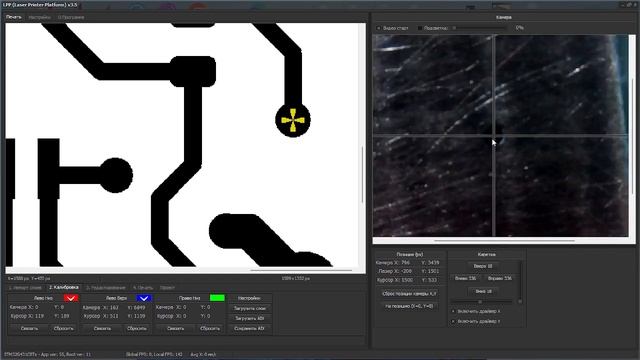Image resolution: width=640 pixels, height=360 pixels.
Task: Move carriage with the Вниз button
Action: point(483,291)
